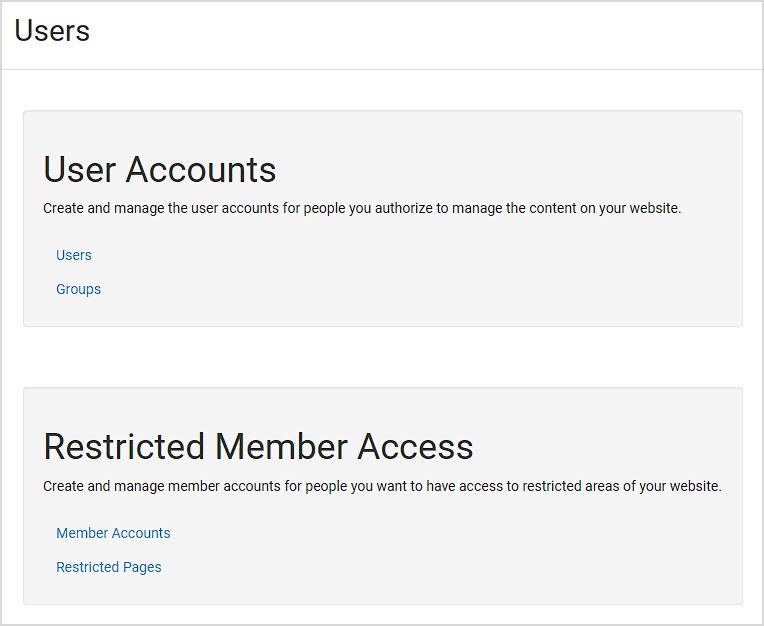This screenshot has height=626, width=764.
Task: Open the Restricted Pages link
Action: click(109, 567)
